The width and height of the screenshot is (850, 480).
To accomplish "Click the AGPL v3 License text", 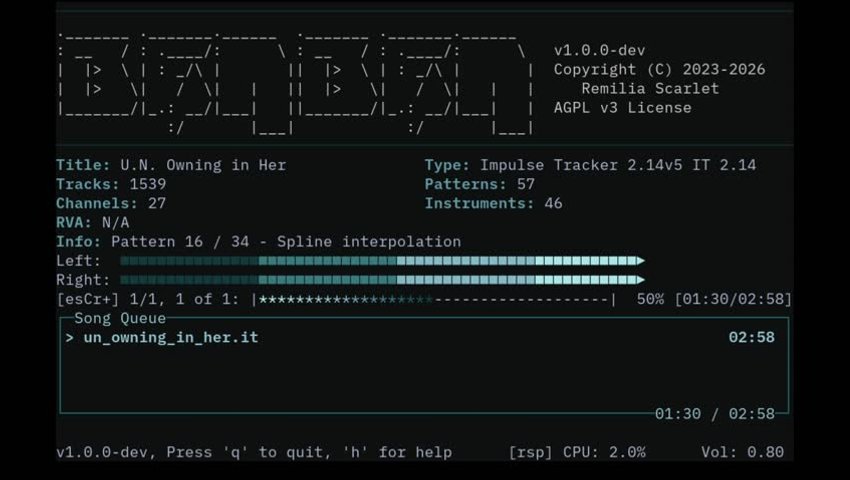I will click(x=622, y=107).
